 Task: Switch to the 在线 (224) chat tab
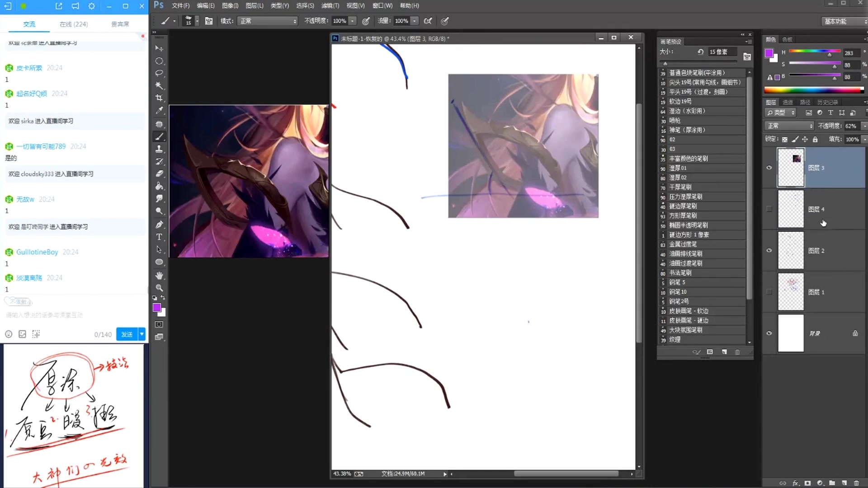pos(74,24)
